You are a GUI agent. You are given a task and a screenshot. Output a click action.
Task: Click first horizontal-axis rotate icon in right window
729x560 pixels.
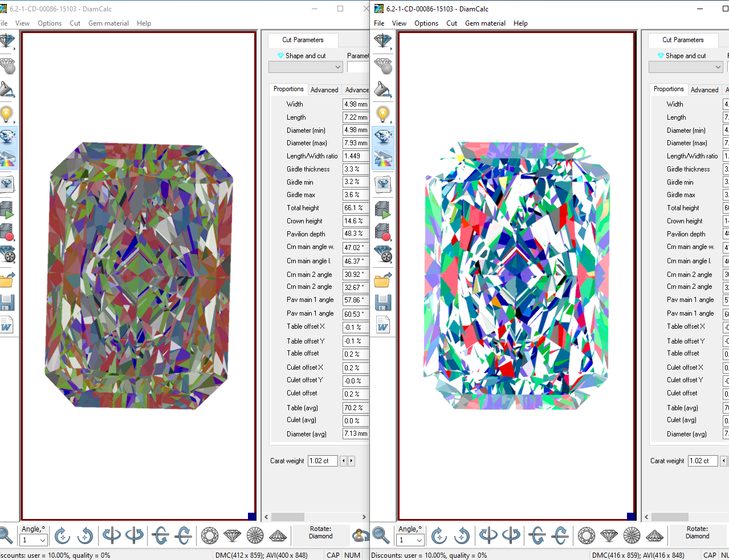pyautogui.click(x=537, y=536)
